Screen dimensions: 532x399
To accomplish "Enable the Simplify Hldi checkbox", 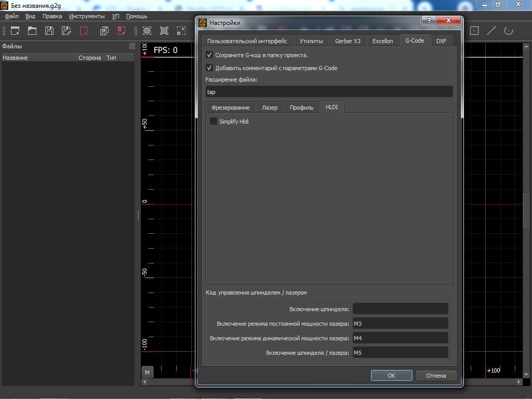I will tap(214, 121).
